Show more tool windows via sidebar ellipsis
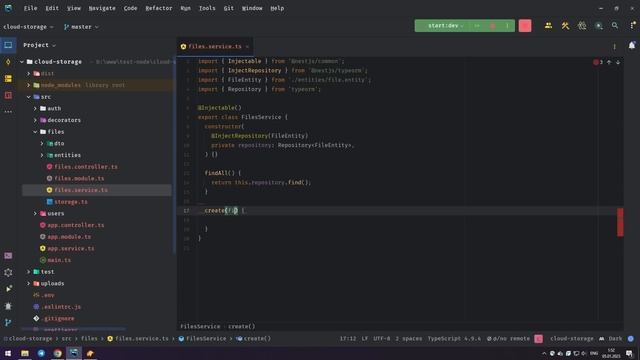This screenshot has height=360, width=640. point(8,111)
